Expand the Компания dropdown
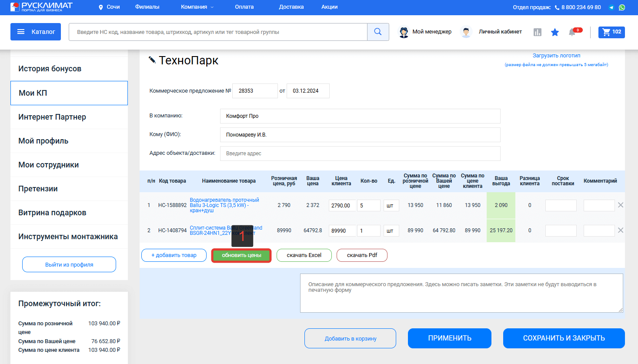The width and height of the screenshot is (638, 364). coord(197,7)
